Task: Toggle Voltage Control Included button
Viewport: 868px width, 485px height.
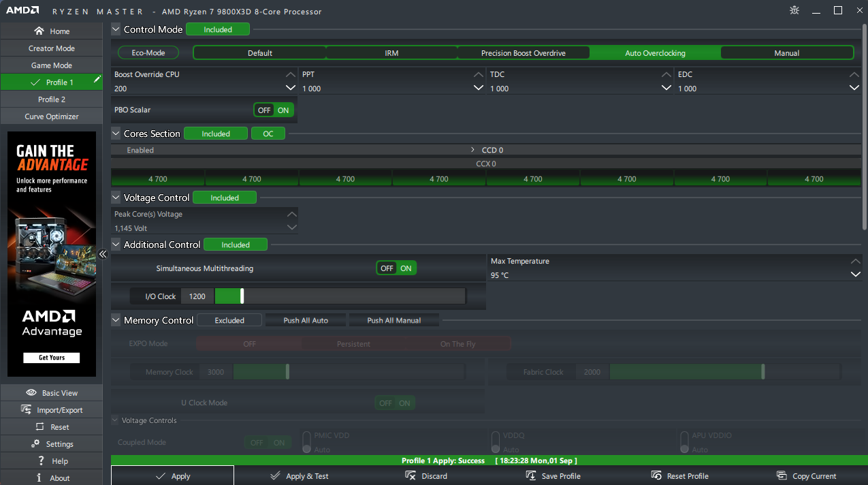Action: click(x=225, y=198)
